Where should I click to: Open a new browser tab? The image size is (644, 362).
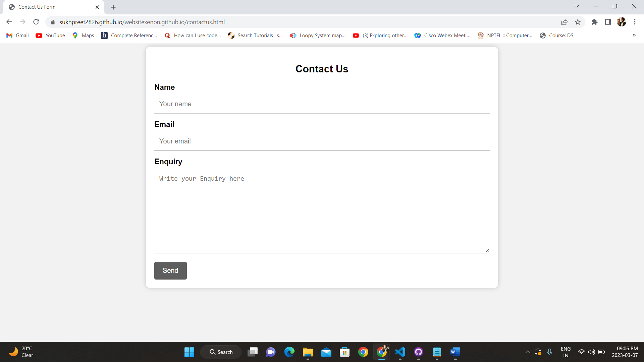pos(113,7)
